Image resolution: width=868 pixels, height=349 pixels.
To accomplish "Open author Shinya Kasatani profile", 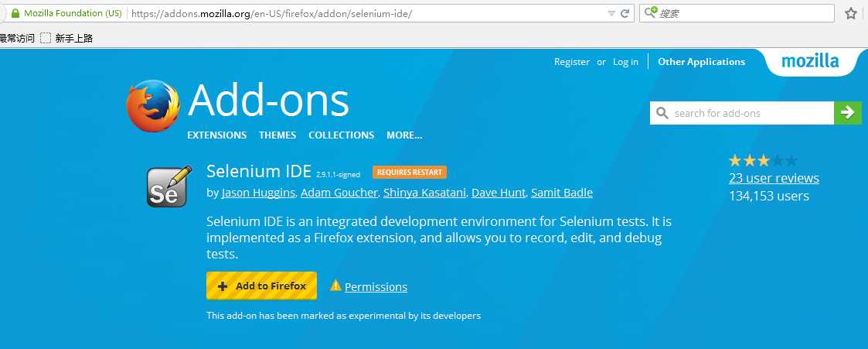I will click(x=426, y=193).
